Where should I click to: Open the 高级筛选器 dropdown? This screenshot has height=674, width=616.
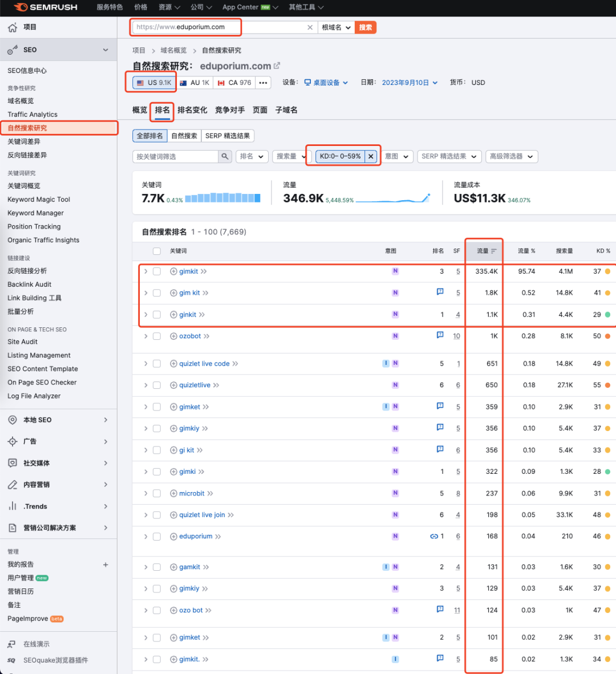pos(512,156)
